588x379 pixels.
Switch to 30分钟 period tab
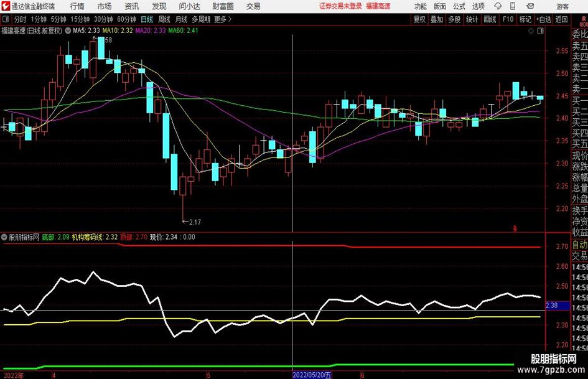coord(103,19)
